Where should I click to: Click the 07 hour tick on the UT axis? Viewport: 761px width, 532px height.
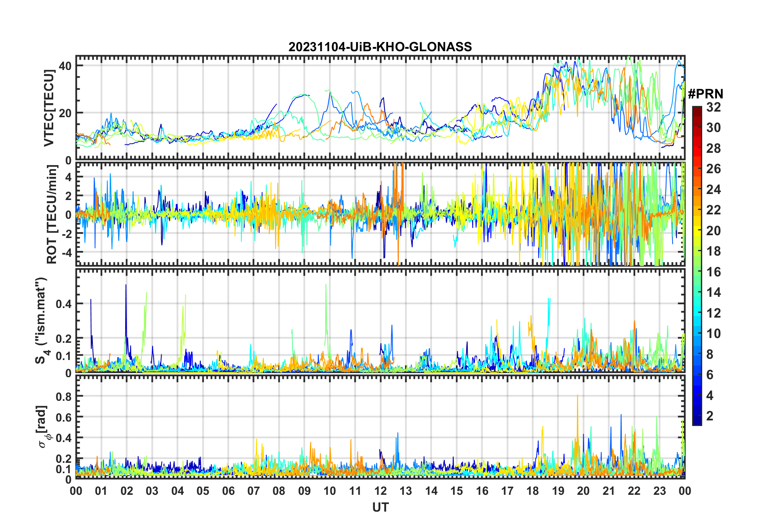(x=254, y=491)
